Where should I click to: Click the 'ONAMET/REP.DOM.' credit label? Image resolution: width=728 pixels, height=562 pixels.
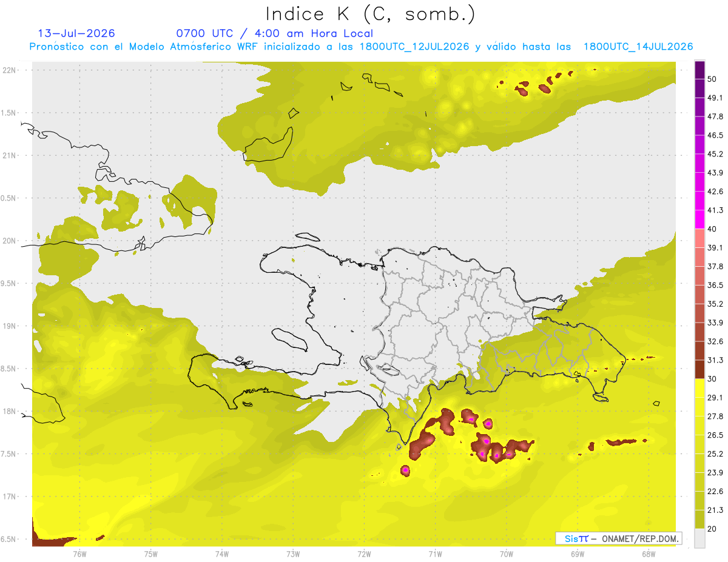(639, 538)
